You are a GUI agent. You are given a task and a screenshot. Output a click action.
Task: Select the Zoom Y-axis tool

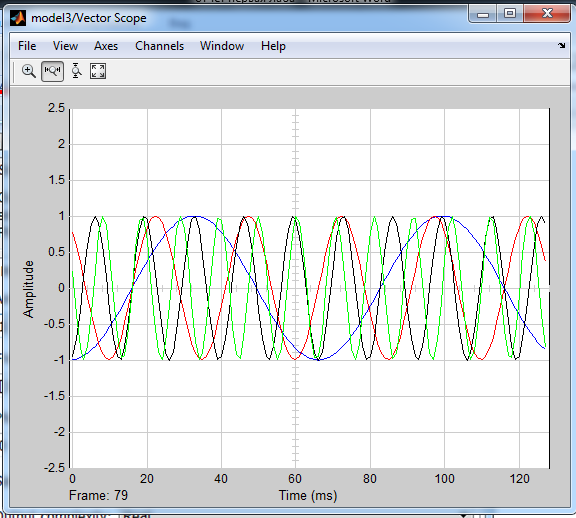pos(76,71)
